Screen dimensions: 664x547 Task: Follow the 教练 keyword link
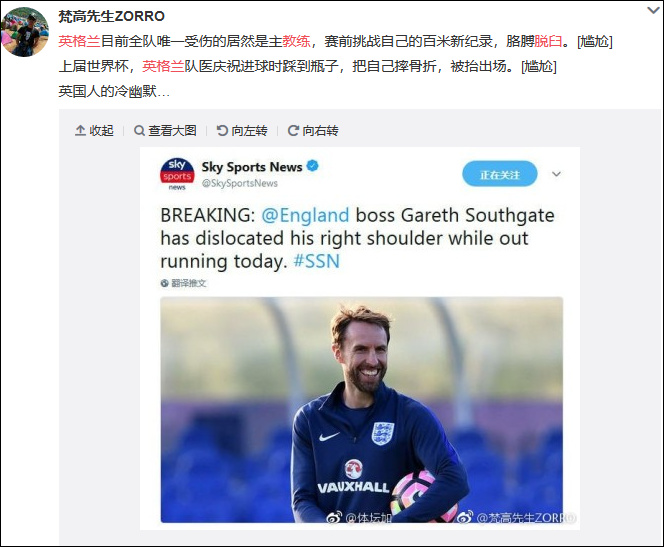(x=296, y=41)
